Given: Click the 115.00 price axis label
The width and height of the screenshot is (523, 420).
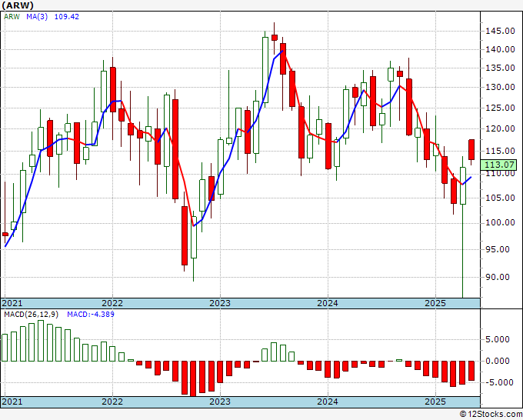Looking at the screenshot, I should (x=500, y=151).
